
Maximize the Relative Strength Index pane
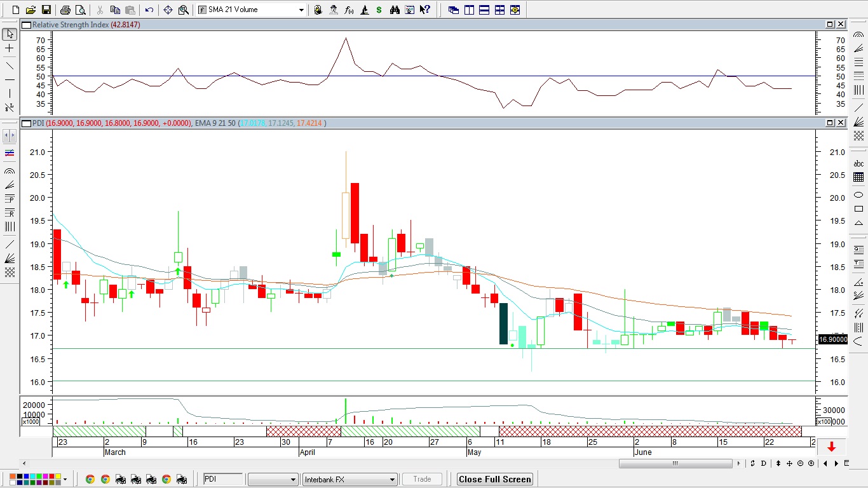pos(830,24)
